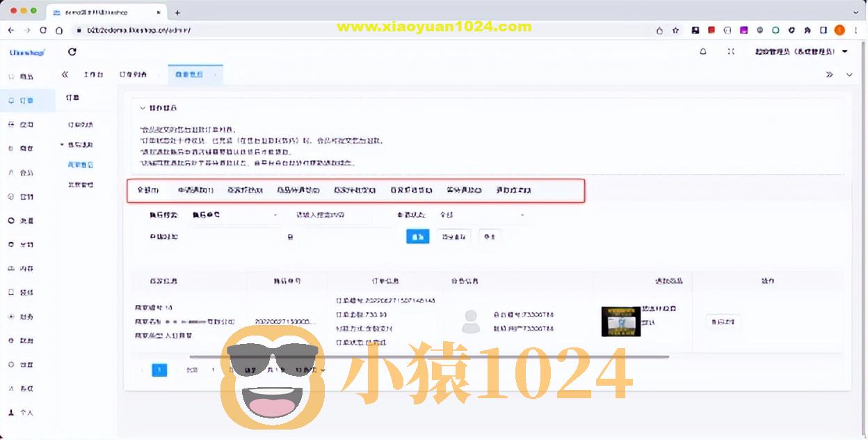Click the refresh icon beside the Likeshop logo
868x440 pixels.
pos(72,52)
